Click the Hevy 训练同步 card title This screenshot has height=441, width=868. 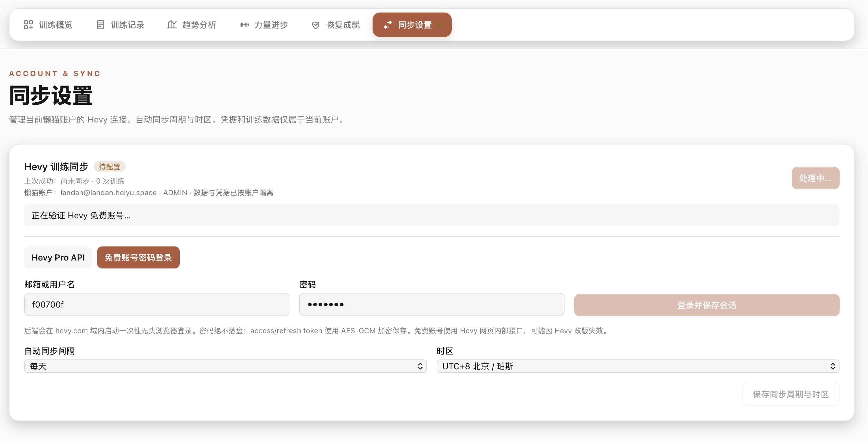(x=56, y=167)
